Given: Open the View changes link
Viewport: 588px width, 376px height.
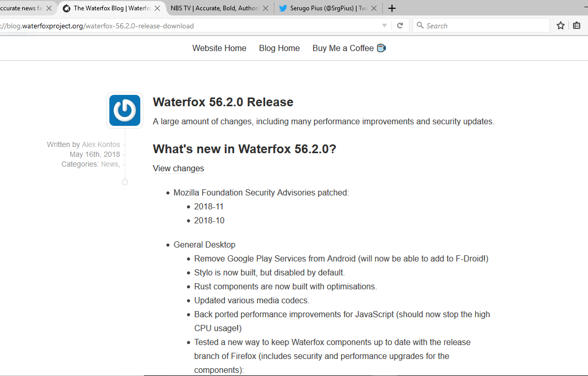Looking at the screenshot, I should point(178,168).
